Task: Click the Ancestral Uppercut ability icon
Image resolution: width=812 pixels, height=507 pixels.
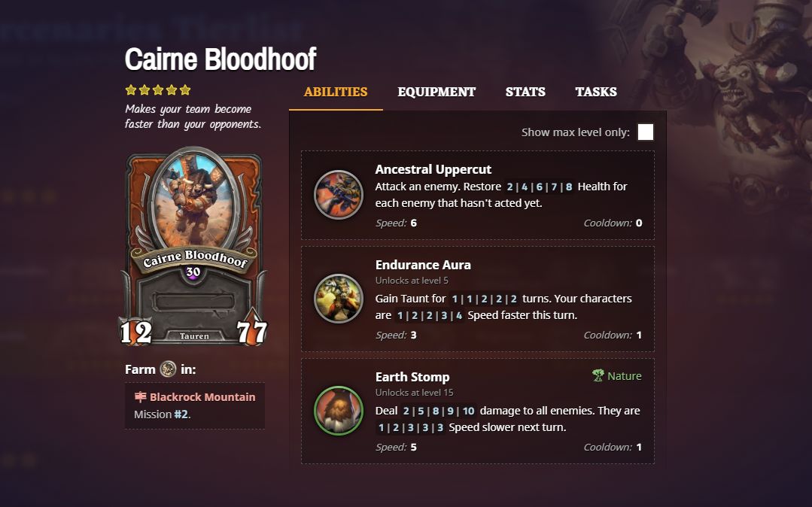Action: pyautogui.click(x=339, y=195)
